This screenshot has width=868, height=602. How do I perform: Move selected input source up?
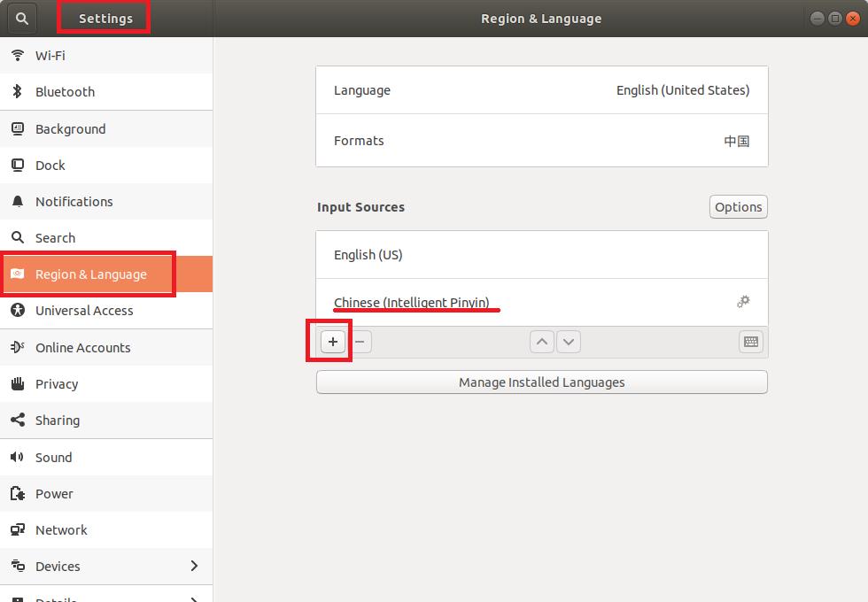pyautogui.click(x=541, y=341)
